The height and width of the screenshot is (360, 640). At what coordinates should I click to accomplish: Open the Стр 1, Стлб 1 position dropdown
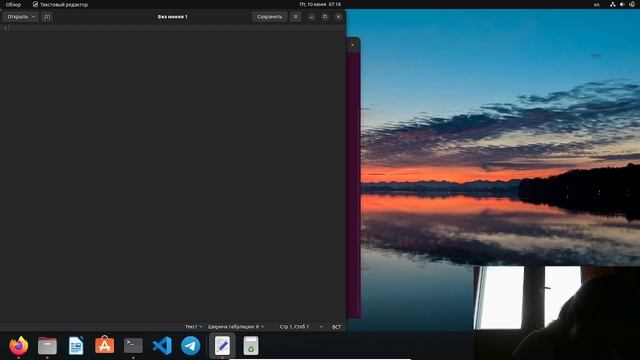pyautogui.click(x=301, y=327)
